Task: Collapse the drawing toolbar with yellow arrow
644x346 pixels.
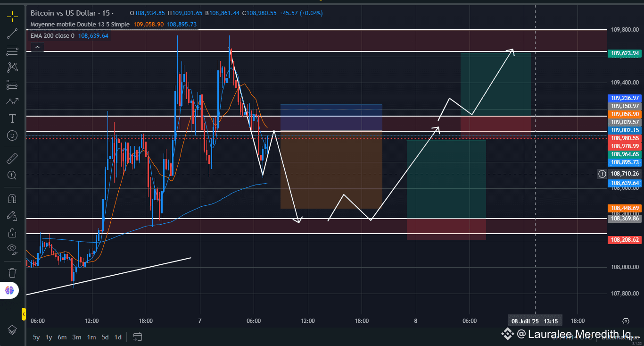Action: click(x=24, y=313)
